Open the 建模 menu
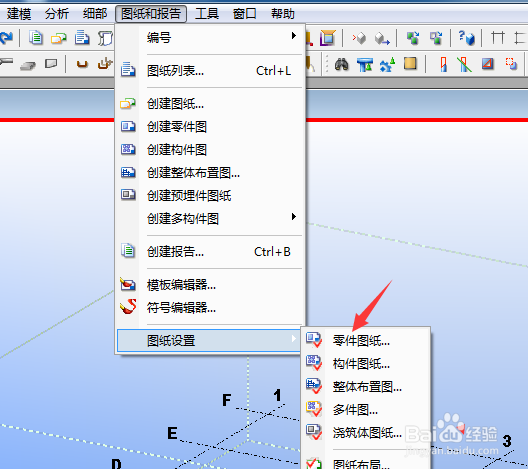 [x=19, y=14]
